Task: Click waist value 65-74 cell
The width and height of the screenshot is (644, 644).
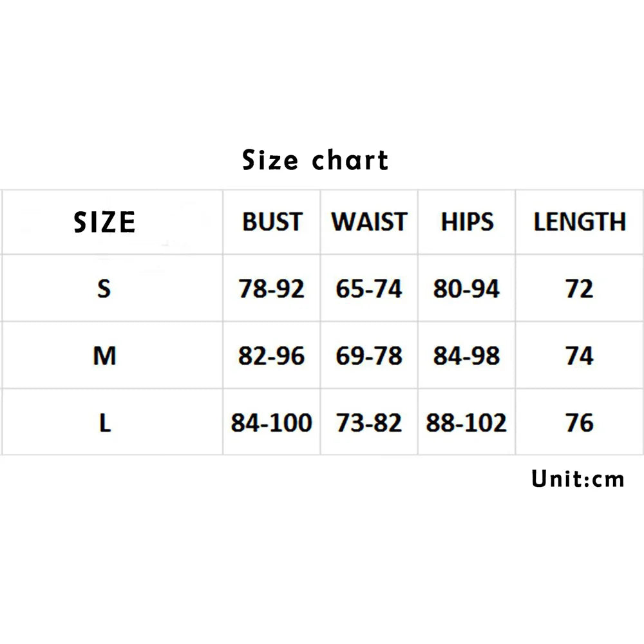Action: coord(369,289)
